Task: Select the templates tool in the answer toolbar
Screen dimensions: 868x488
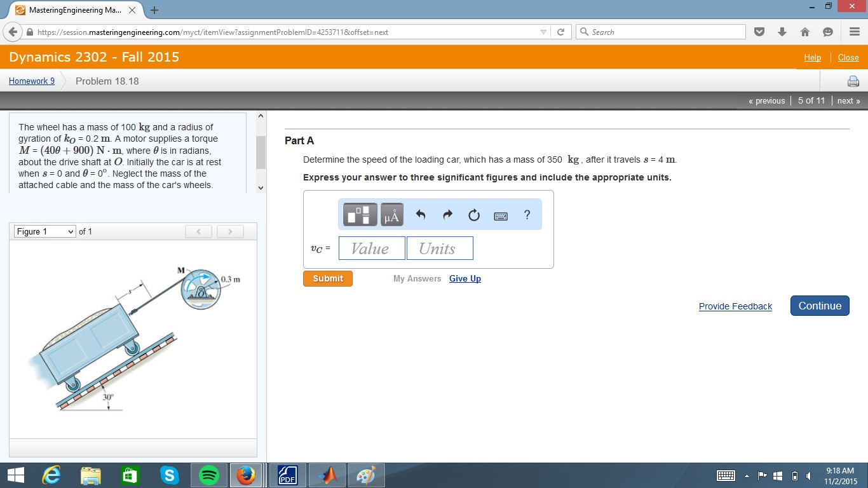Action: point(359,215)
